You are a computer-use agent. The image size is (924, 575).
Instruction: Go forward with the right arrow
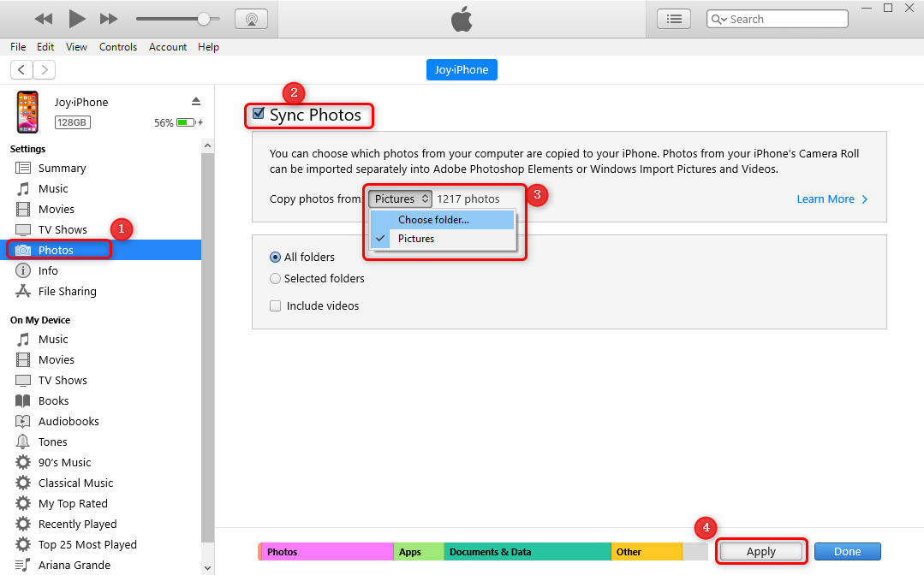click(45, 69)
